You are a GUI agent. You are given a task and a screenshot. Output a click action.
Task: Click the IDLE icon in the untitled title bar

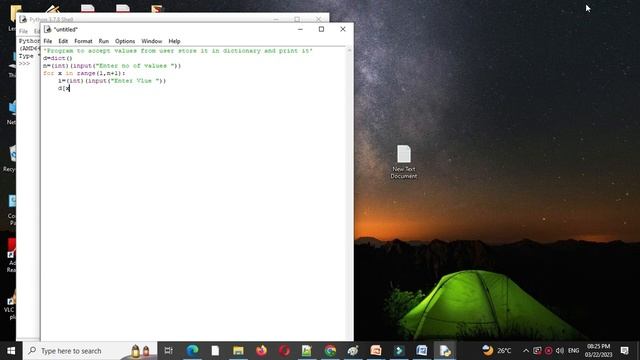48,29
